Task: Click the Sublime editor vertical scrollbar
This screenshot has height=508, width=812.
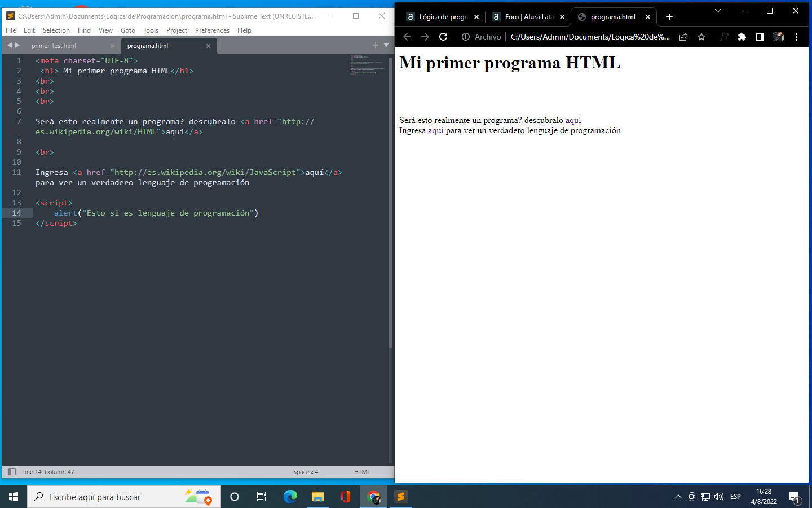Action: (x=390, y=202)
